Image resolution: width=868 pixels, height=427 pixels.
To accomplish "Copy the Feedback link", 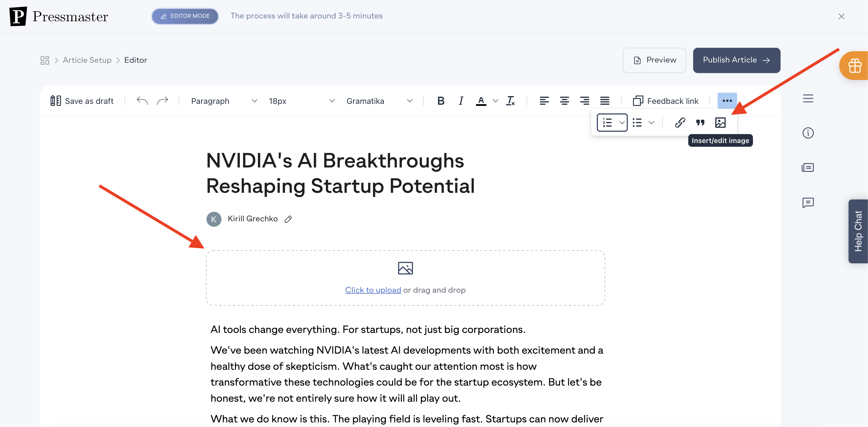I will click(666, 101).
